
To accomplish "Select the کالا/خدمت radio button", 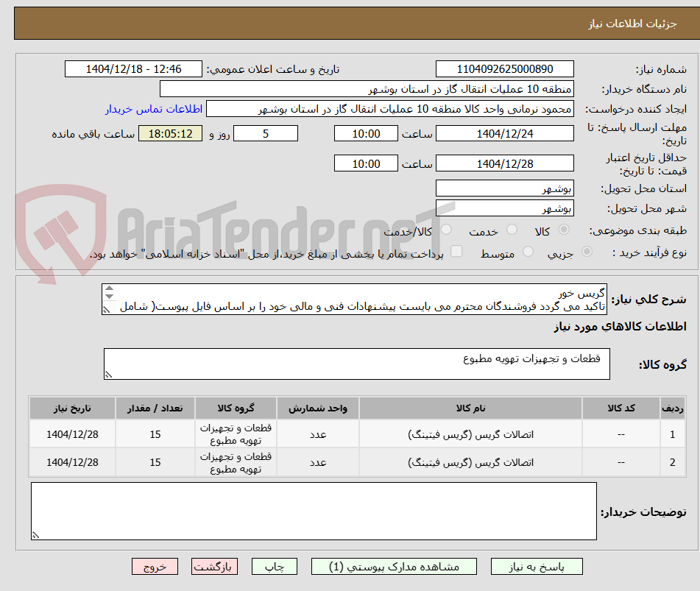I will pyautogui.click(x=446, y=230).
